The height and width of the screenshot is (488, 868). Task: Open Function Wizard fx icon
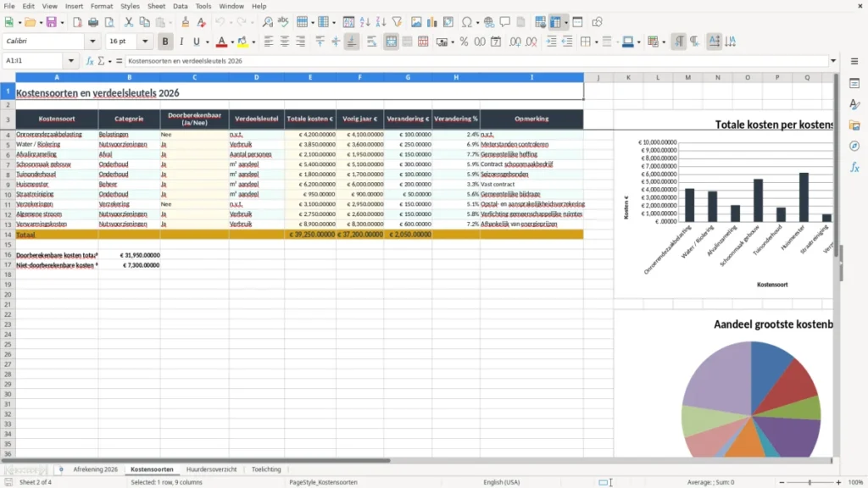[89, 61]
